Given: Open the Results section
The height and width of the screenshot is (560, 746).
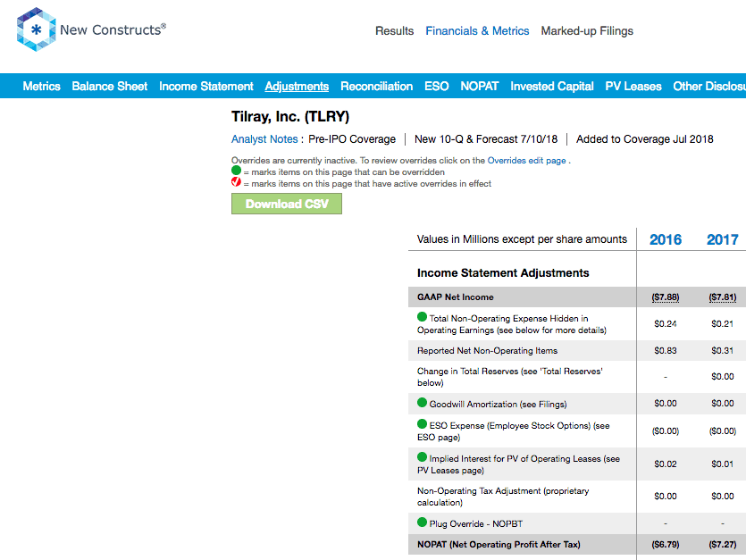Looking at the screenshot, I should pyautogui.click(x=394, y=31).
